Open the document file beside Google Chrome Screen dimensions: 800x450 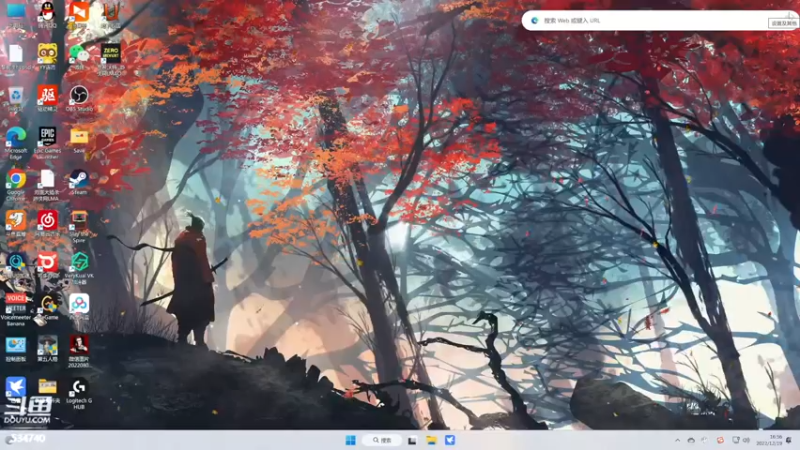click(47, 179)
